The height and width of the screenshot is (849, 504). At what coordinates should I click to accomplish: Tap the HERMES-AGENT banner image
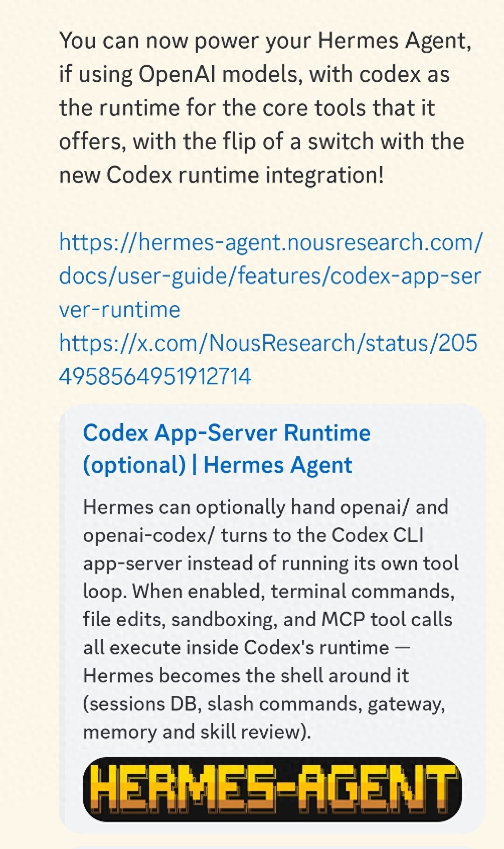272,789
